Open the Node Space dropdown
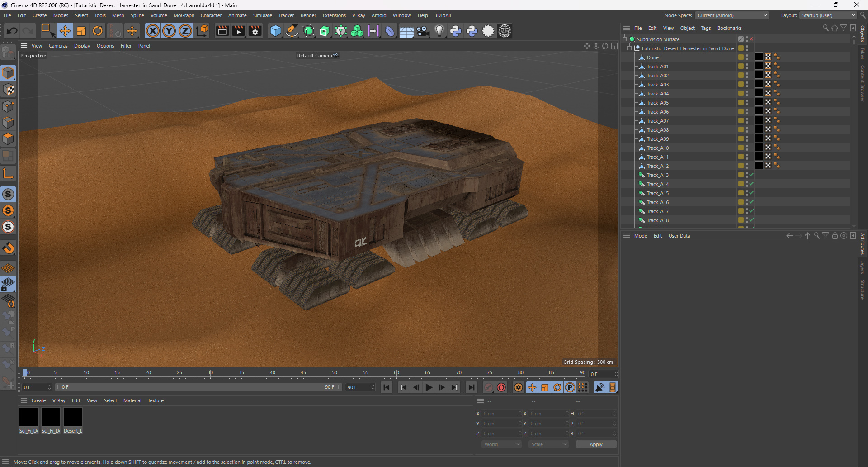This screenshot has width=868, height=467. [x=731, y=15]
